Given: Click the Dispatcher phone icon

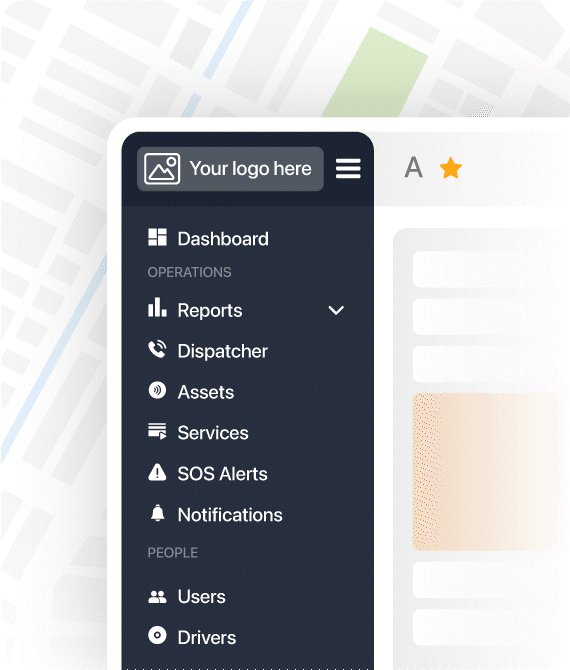Looking at the screenshot, I should tap(157, 350).
